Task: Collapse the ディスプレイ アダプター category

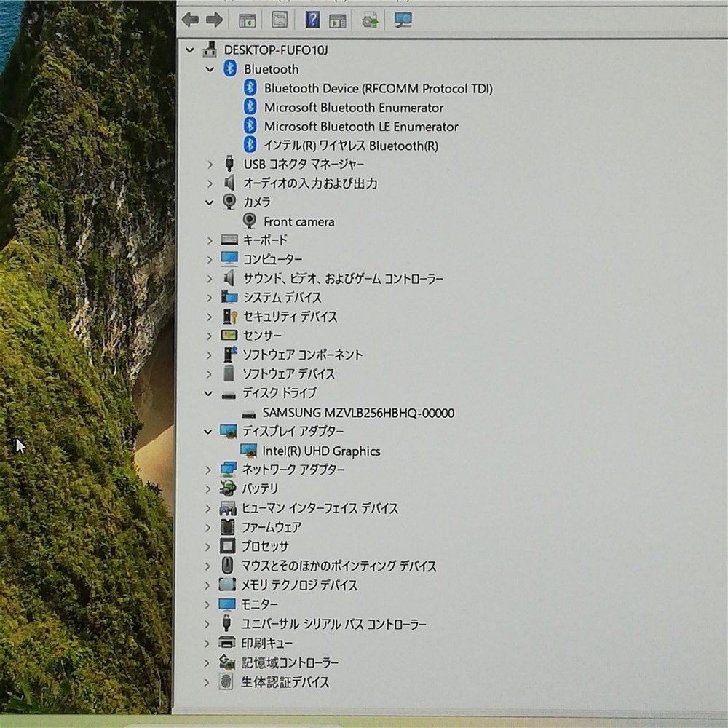Action: pos(208,432)
